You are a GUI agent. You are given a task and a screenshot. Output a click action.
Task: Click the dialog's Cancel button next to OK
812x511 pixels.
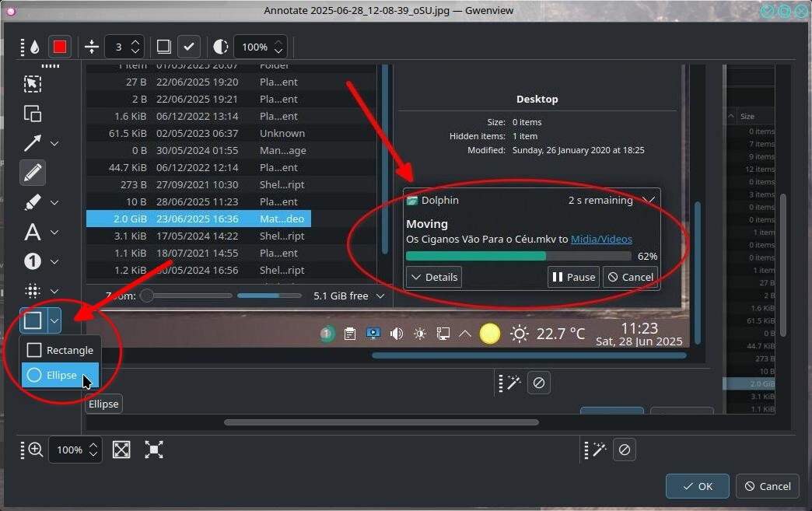(768, 486)
